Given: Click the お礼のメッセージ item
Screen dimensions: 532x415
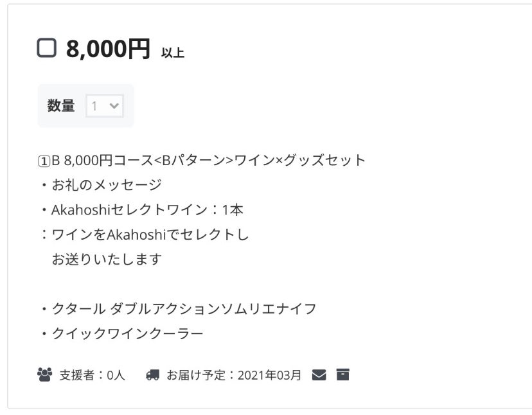Looking at the screenshot, I should tap(106, 185).
